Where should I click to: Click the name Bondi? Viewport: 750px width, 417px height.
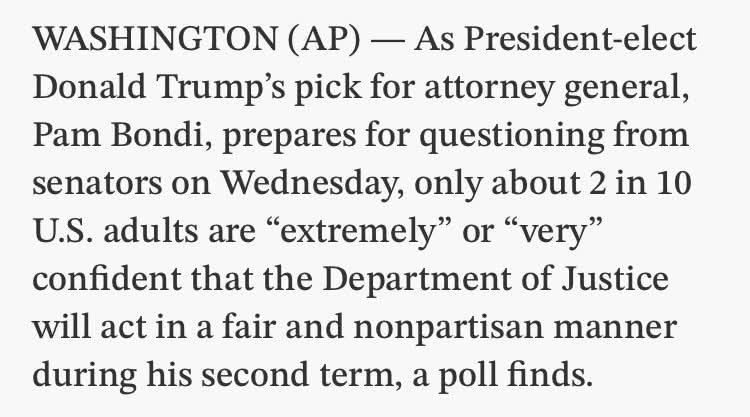[158, 135]
